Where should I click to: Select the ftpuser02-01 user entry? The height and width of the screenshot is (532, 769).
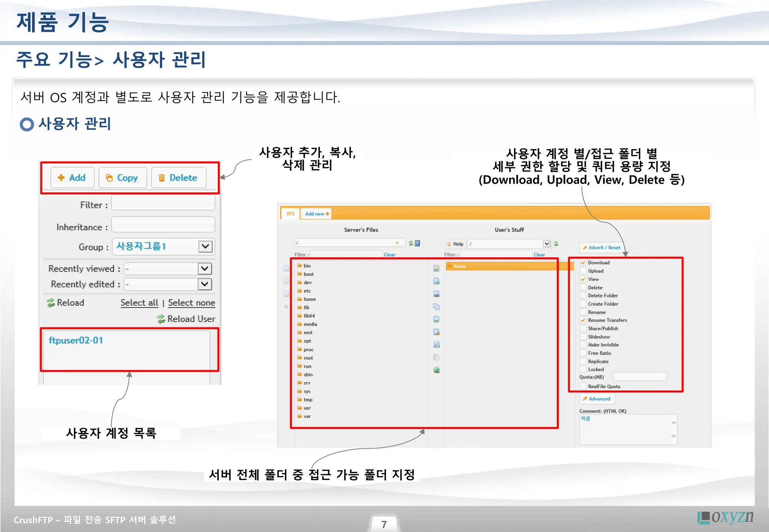(76, 340)
